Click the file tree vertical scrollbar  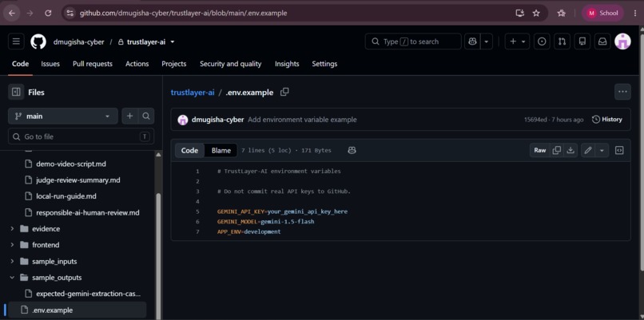click(158, 256)
